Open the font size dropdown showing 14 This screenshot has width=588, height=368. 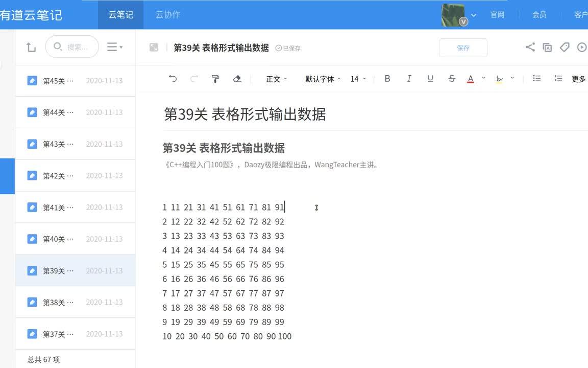[357, 79]
